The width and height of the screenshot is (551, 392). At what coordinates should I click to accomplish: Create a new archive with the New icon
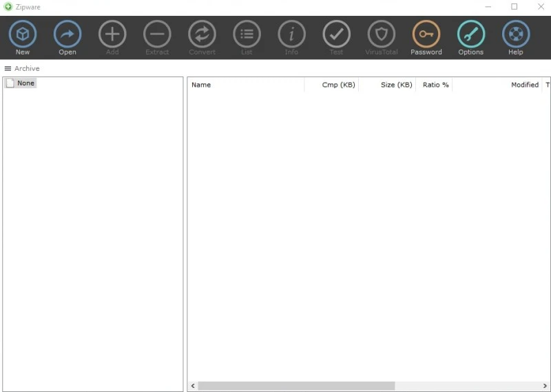coord(23,34)
